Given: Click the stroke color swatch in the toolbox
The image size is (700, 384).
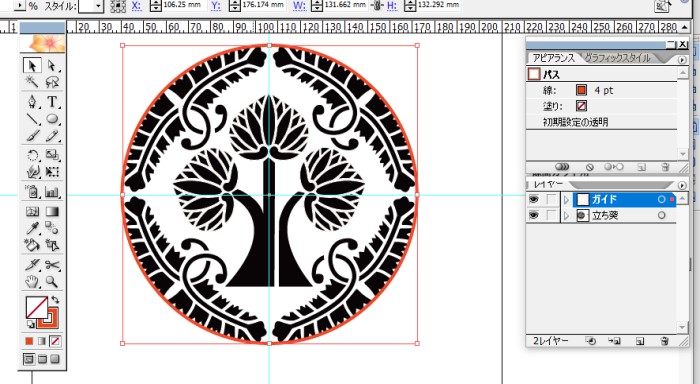Looking at the screenshot, I should tap(48, 317).
